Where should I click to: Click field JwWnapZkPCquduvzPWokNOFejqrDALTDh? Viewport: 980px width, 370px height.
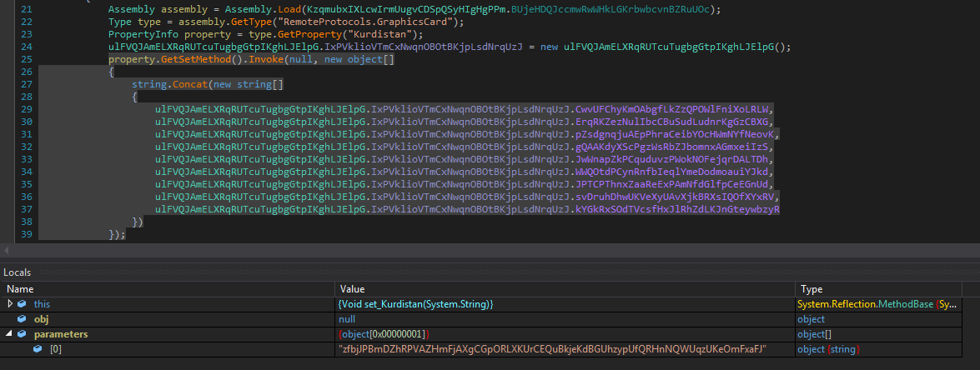[x=672, y=159]
